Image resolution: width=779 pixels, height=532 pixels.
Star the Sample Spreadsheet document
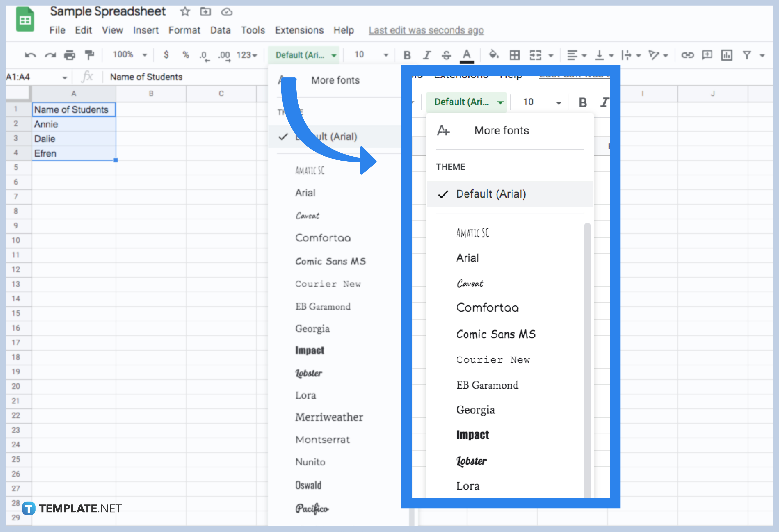[185, 12]
